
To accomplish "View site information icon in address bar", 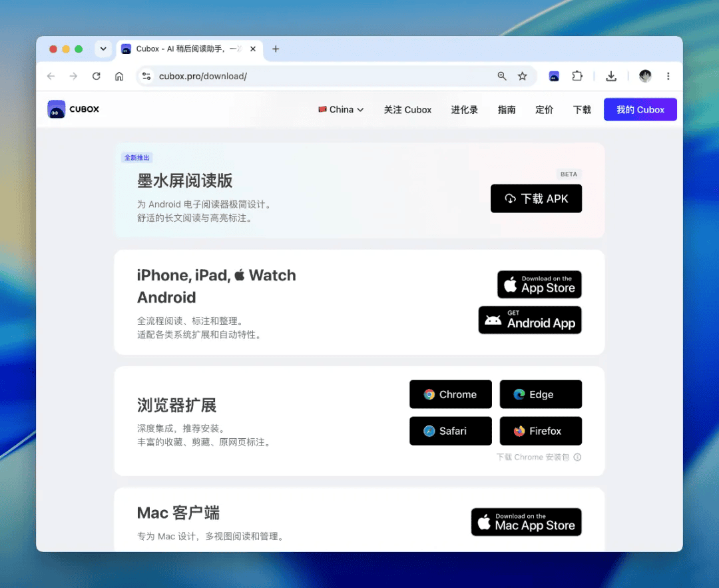I will coord(146,76).
